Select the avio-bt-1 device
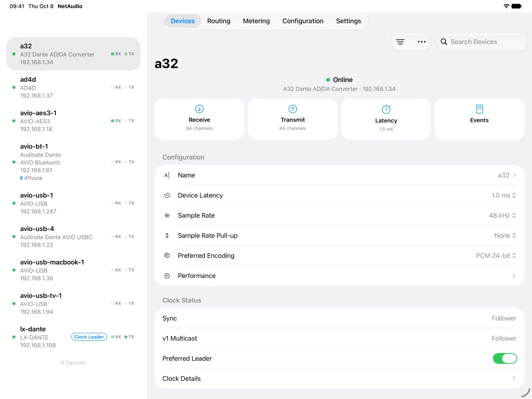 73,162
